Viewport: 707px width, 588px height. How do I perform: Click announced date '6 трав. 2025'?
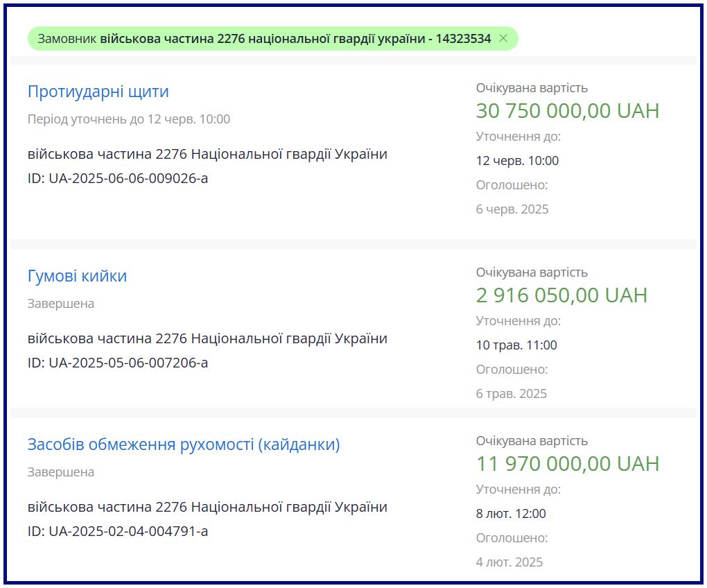tap(512, 394)
